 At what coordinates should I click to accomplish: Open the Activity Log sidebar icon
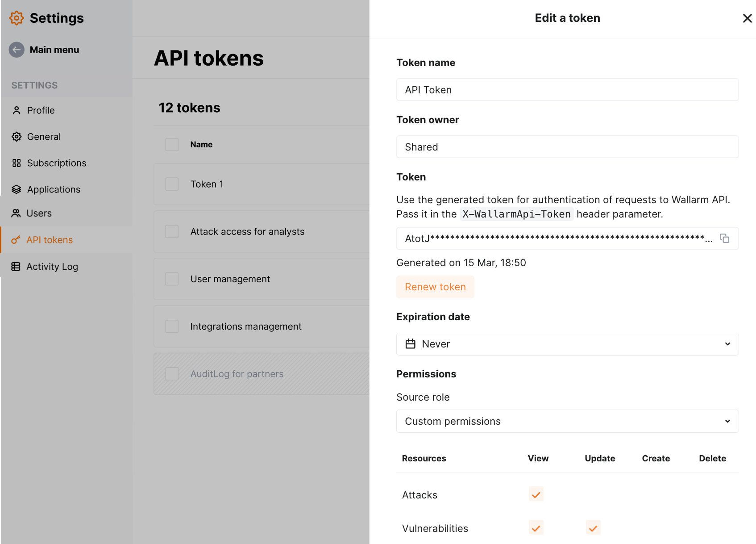(x=16, y=266)
